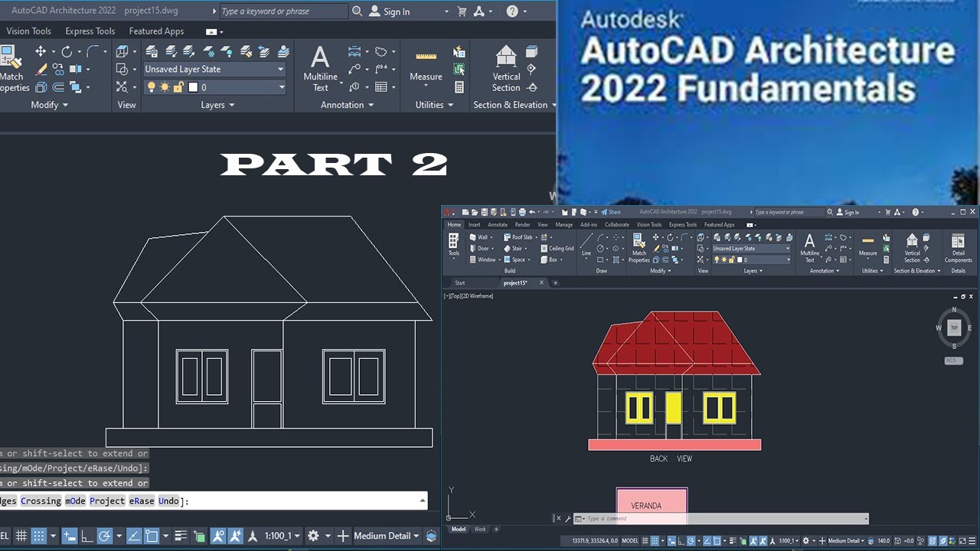This screenshot has width=980, height=551.
Task: Click Multiline Text in large Annotation panel
Action: pos(320,69)
